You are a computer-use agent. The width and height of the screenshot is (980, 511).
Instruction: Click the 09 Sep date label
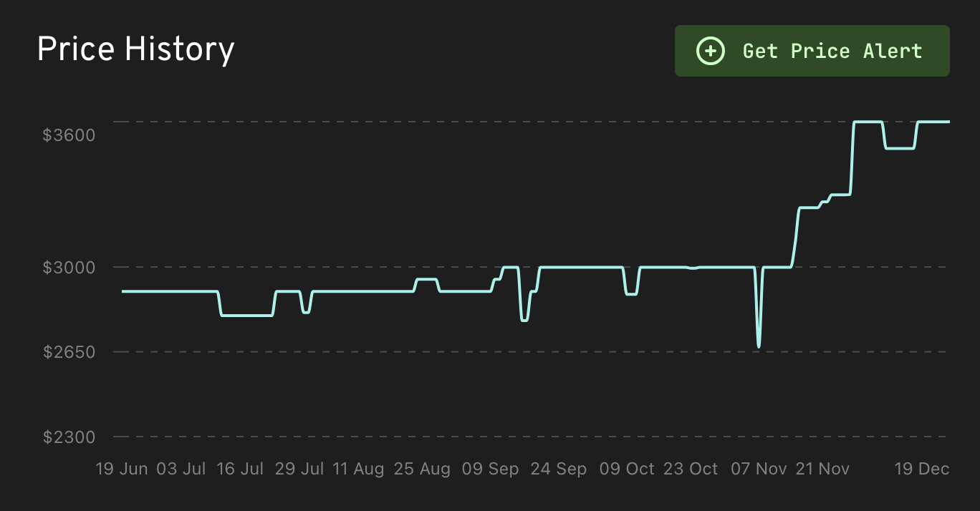point(490,469)
